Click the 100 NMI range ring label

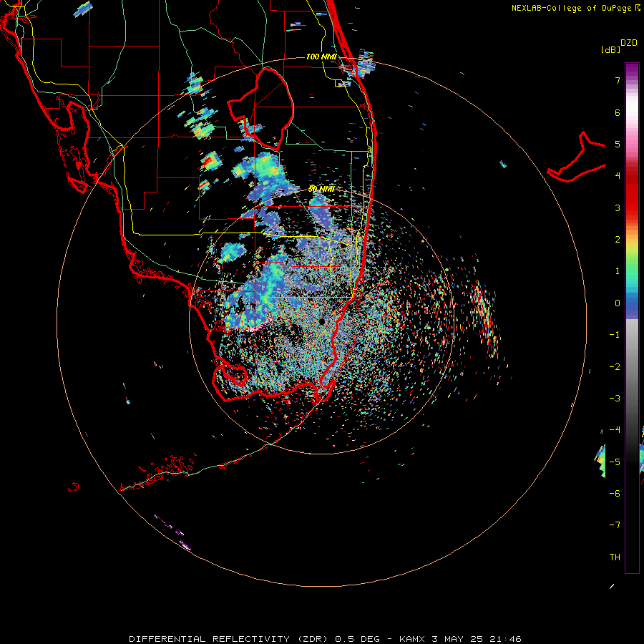(x=321, y=57)
